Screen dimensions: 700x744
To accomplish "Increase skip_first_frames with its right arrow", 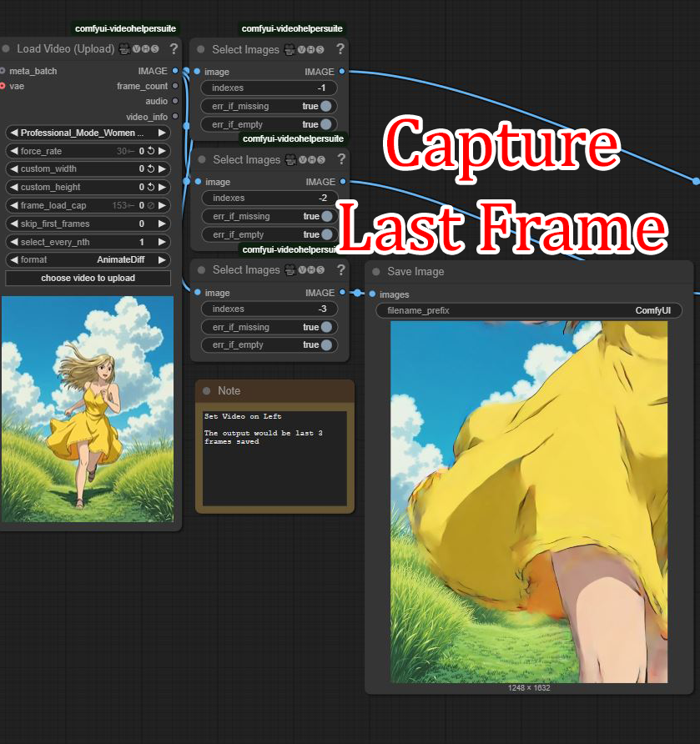I will click(162, 224).
